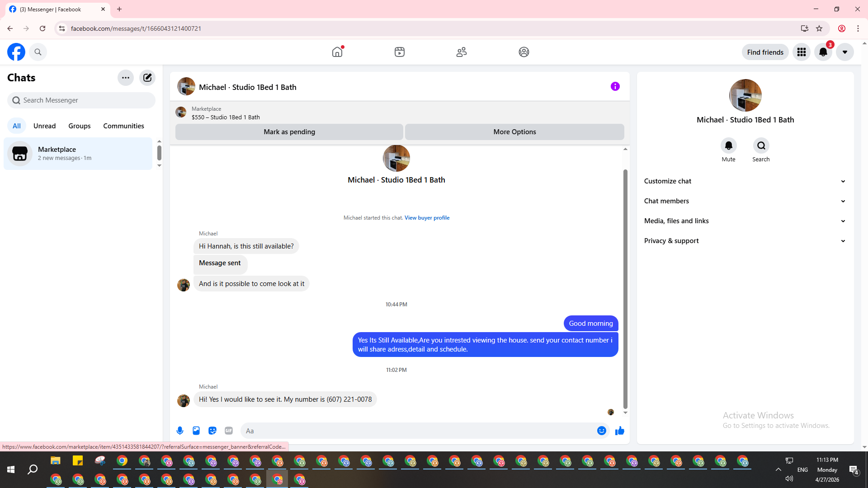Image resolution: width=868 pixels, height=488 pixels.
Task: Open the account dropdown arrow
Action: tap(845, 52)
